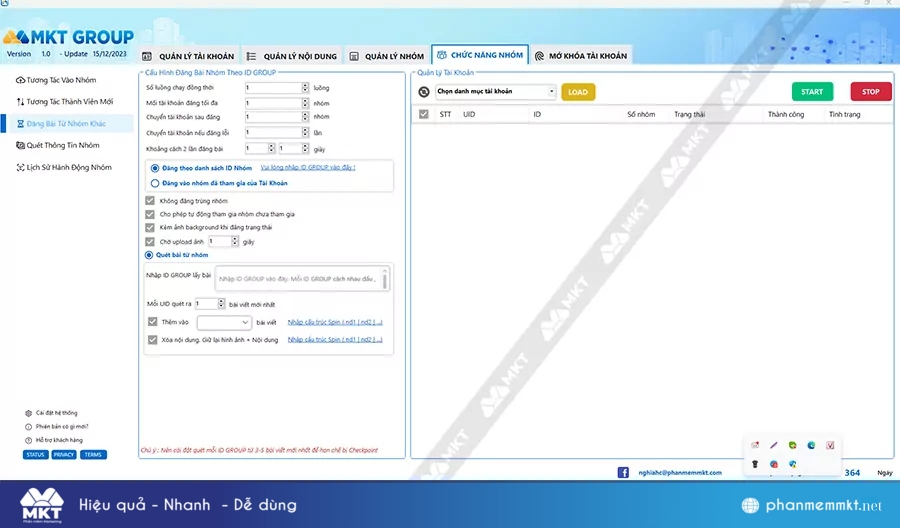Expand the Thêm vào bài viết dropdown
Screen dimensions: 900x528
click(224, 323)
